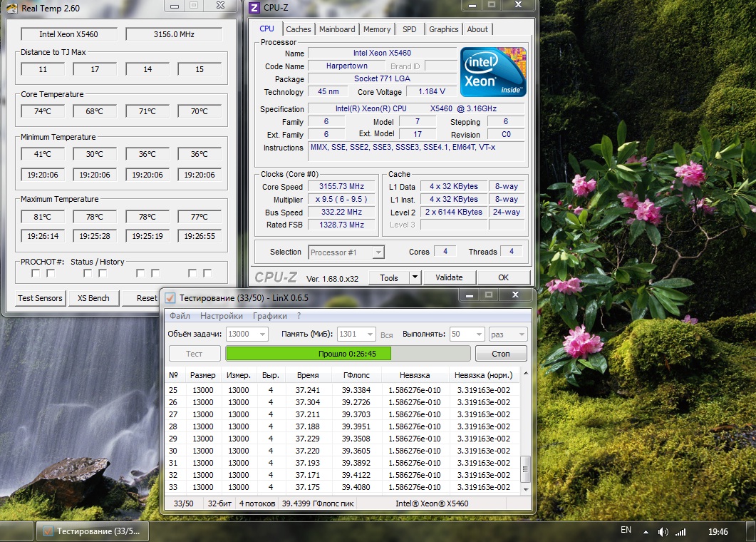Click the Невязка (норм.) column header
This screenshot has width=756, height=542.
483,375
